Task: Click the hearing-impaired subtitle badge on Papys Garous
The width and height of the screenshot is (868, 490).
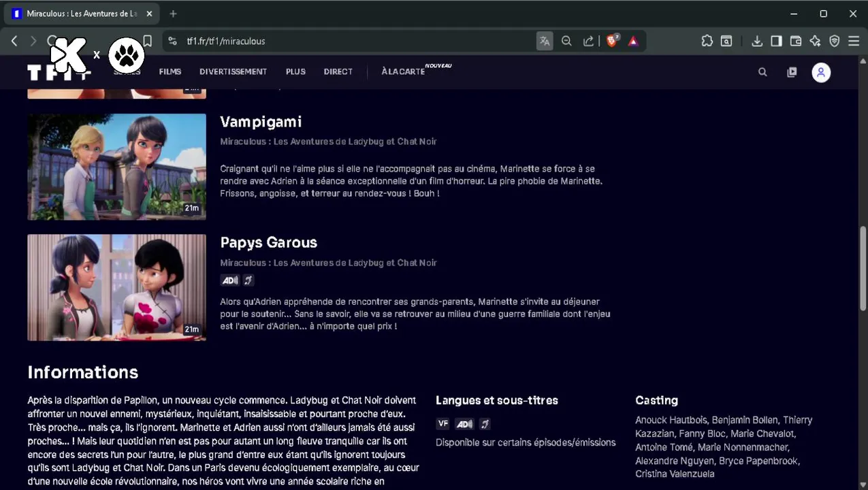Action: (x=248, y=280)
